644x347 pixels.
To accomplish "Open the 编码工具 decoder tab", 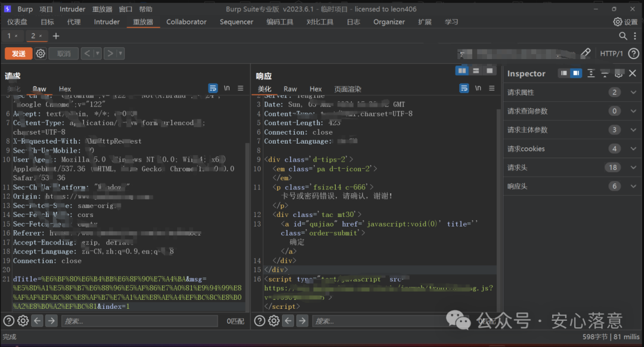I will pyautogui.click(x=280, y=22).
